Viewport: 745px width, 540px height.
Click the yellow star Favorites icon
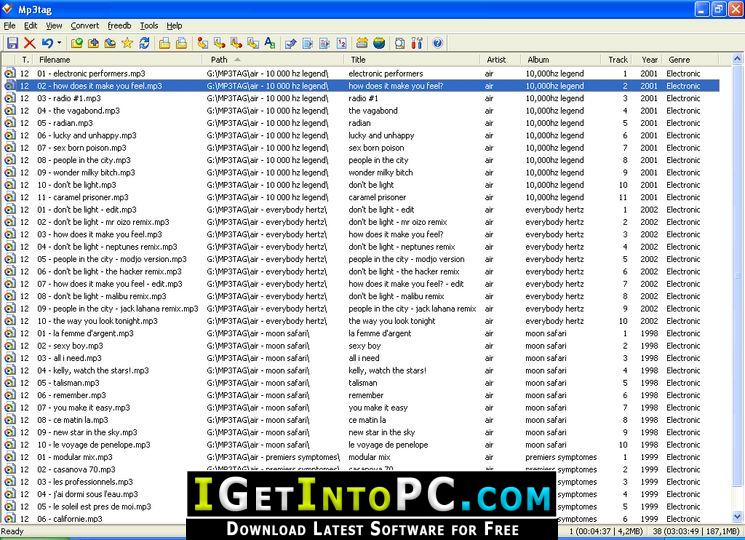[127, 43]
